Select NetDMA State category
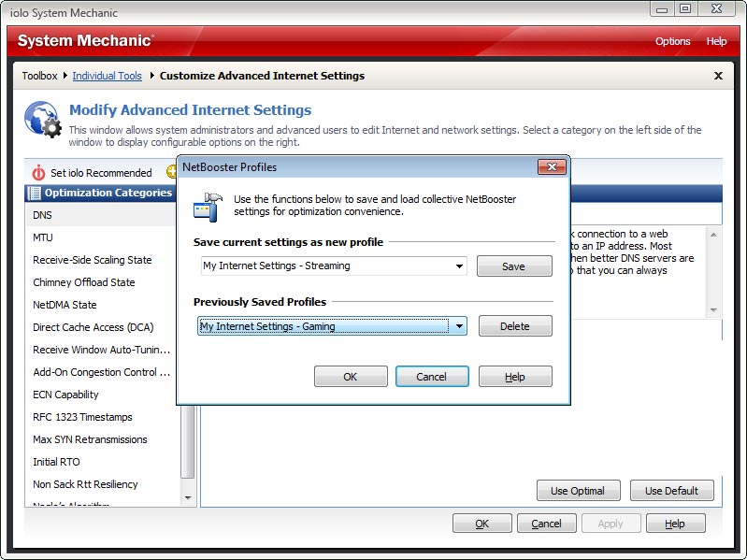This screenshot has height=560, width=747. click(x=100, y=304)
